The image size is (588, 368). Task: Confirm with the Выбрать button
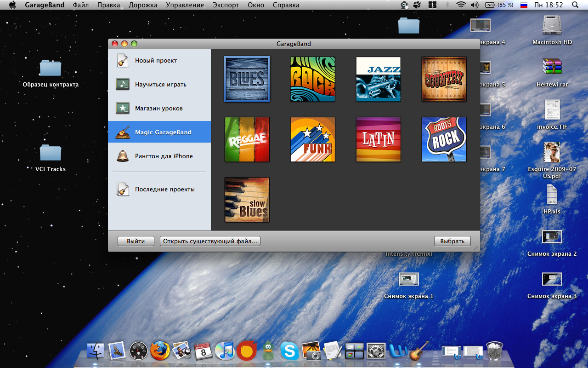click(452, 241)
